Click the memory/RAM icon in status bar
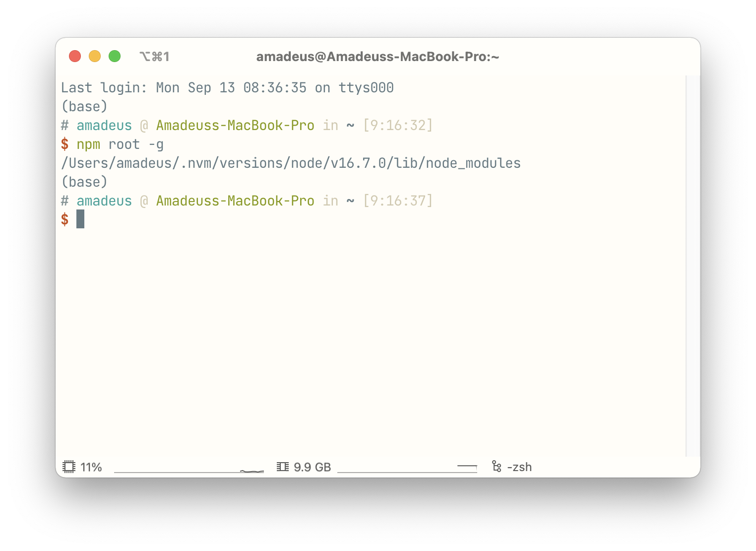 [282, 467]
